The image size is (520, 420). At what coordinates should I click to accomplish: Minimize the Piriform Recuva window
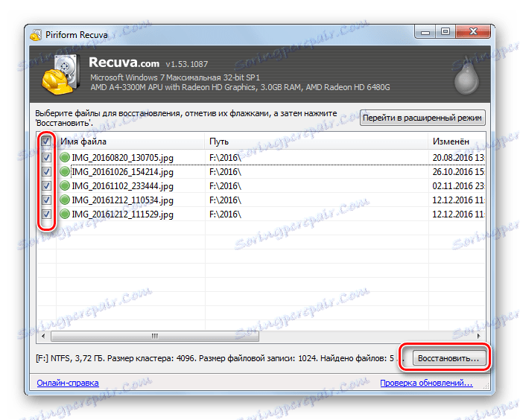(x=425, y=32)
